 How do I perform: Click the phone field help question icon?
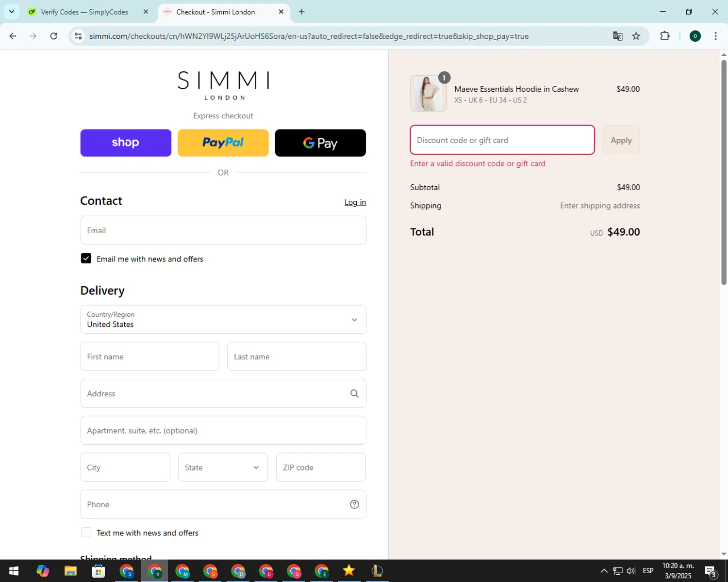[x=354, y=504]
